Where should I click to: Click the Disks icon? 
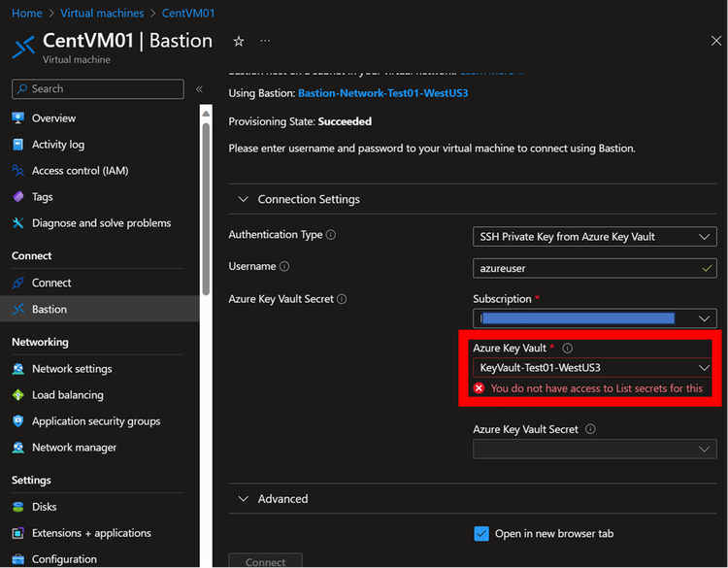point(17,507)
